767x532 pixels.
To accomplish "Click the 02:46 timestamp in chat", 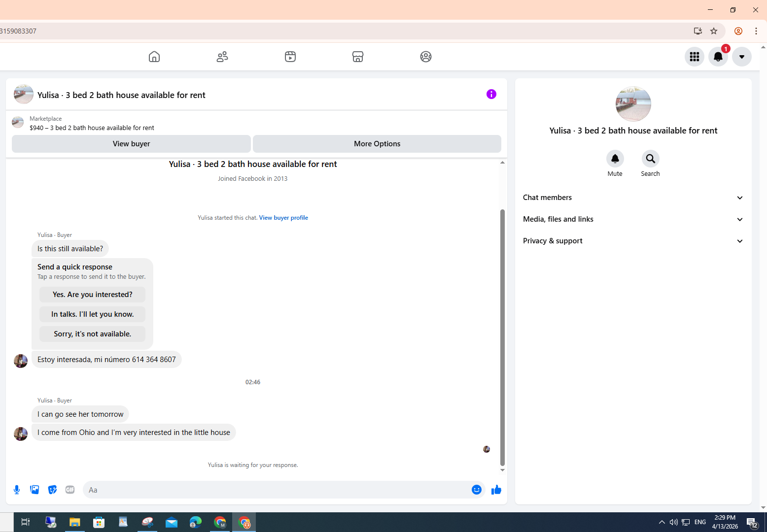I will point(253,382).
